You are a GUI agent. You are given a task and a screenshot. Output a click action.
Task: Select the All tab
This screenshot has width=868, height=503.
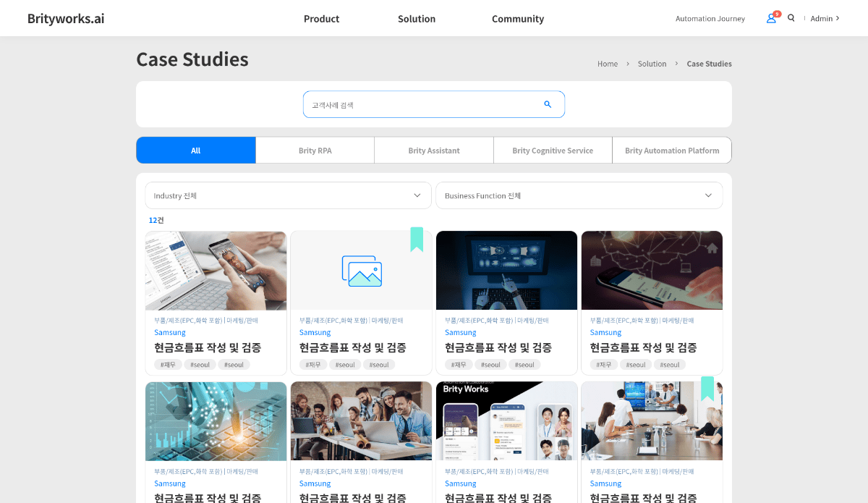196,151
